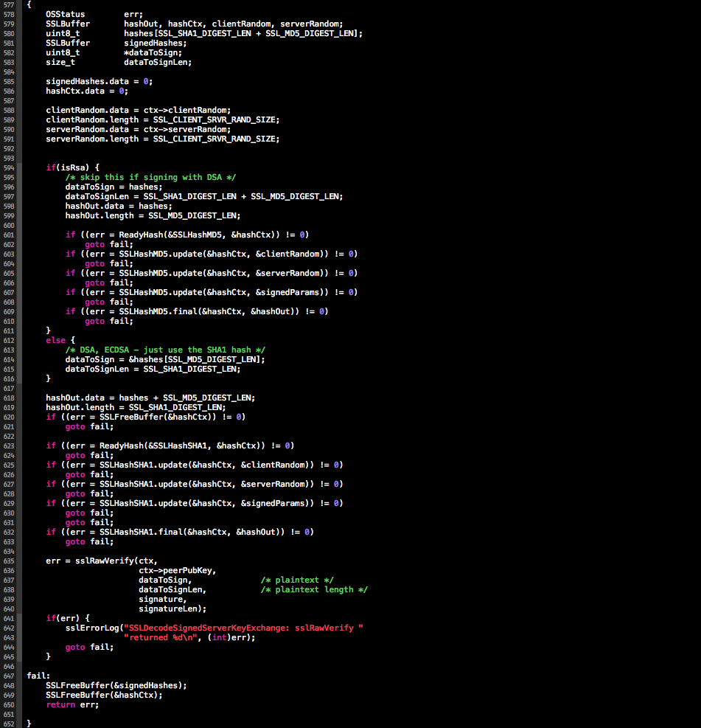Click line number 577 in the gutter
The width and height of the screenshot is (701, 728).
[x=10, y=4]
